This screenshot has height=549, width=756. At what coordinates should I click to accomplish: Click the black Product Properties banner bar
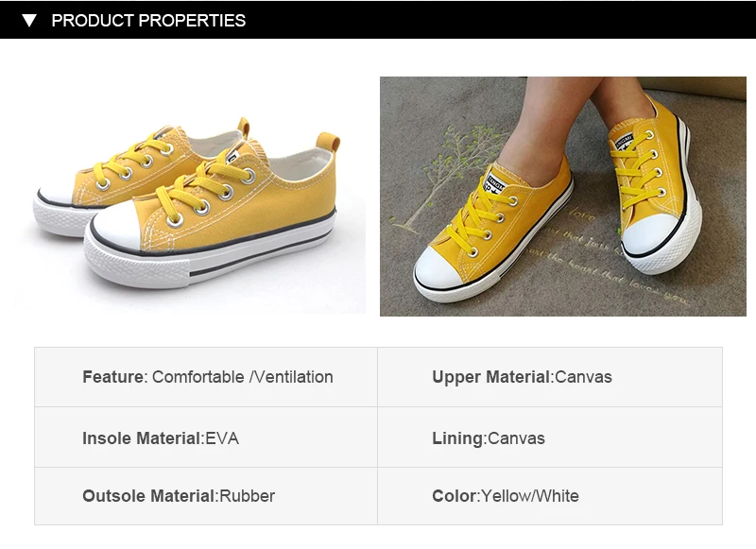coord(378,20)
